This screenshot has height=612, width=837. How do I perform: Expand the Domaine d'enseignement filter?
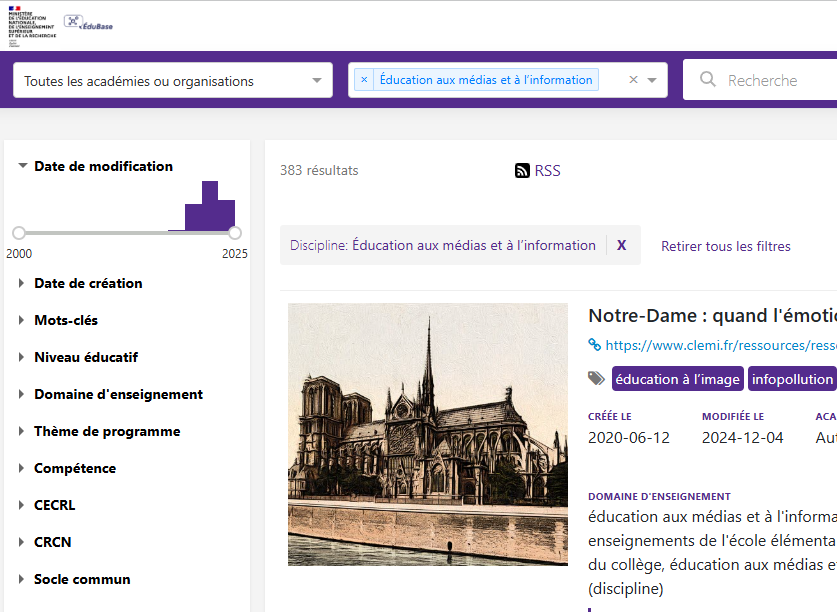pyautogui.click(x=21, y=394)
